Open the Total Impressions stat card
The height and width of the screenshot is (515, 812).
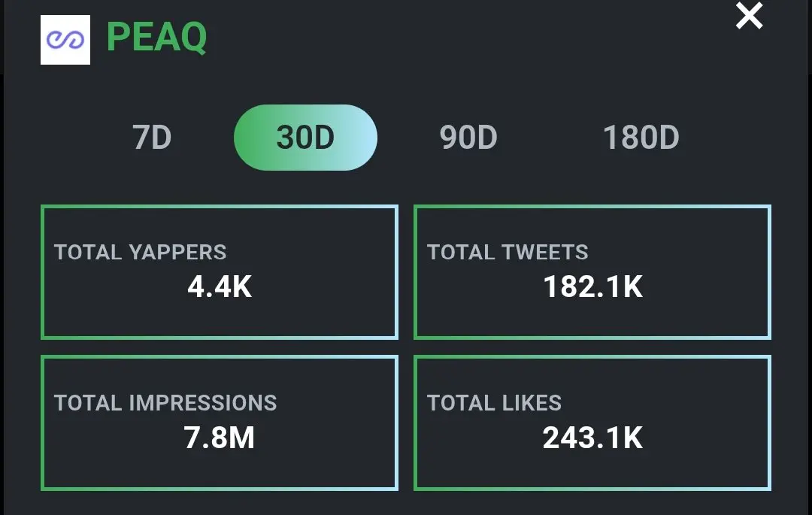220,423
